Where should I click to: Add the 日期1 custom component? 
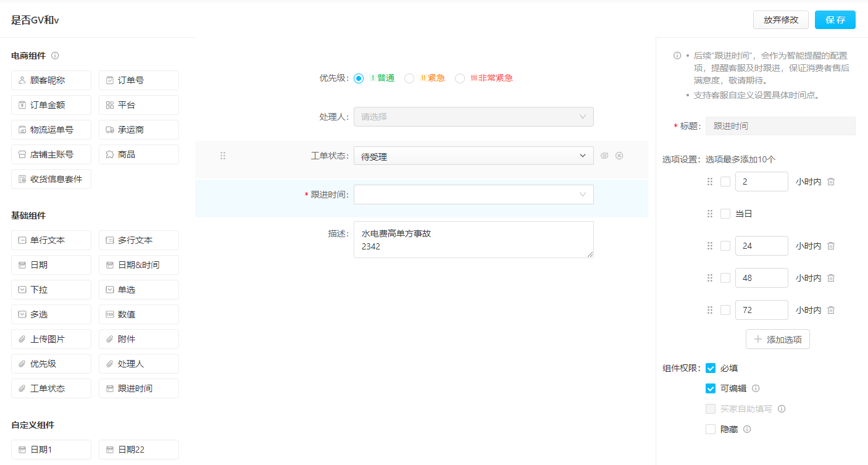coord(51,450)
